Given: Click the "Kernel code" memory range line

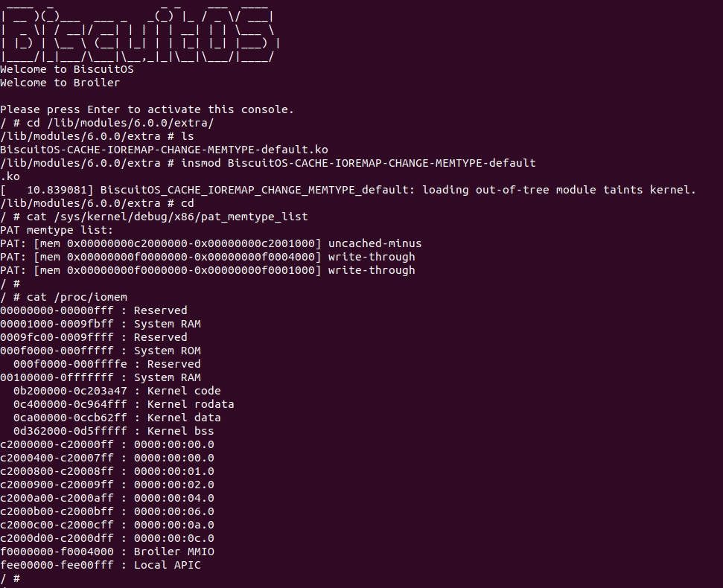Looking at the screenshot, I should pos(117,391).
